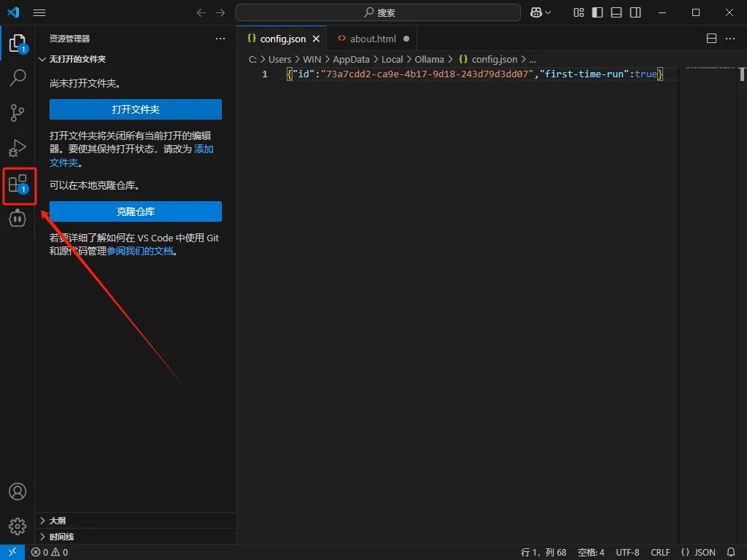Open the customize layout icon
747x560 pixels.
pyautogui.click(x=578, y=12)
